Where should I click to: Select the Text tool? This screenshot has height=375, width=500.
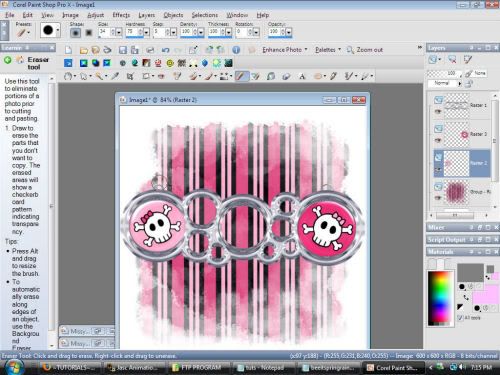(302, 76)
